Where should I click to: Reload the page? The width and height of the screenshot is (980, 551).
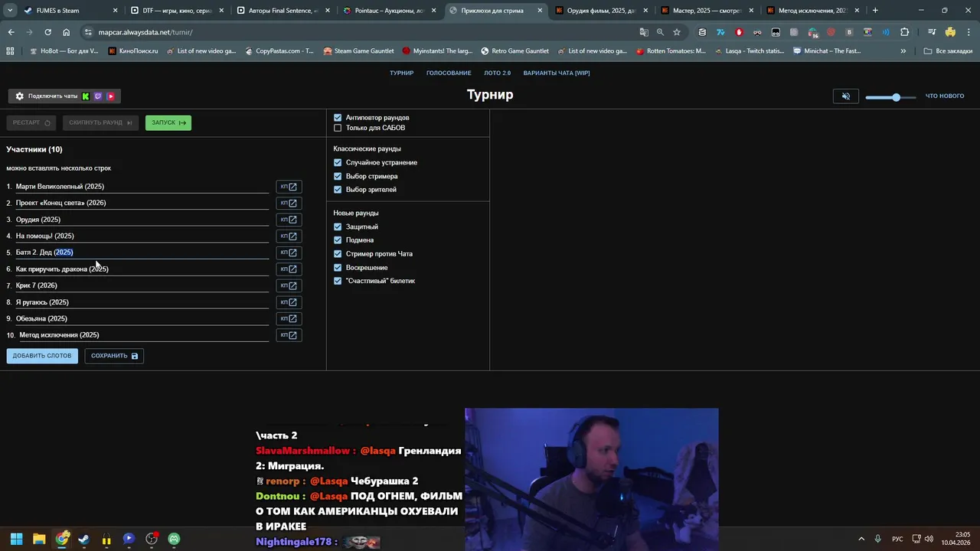pos(47,32)
